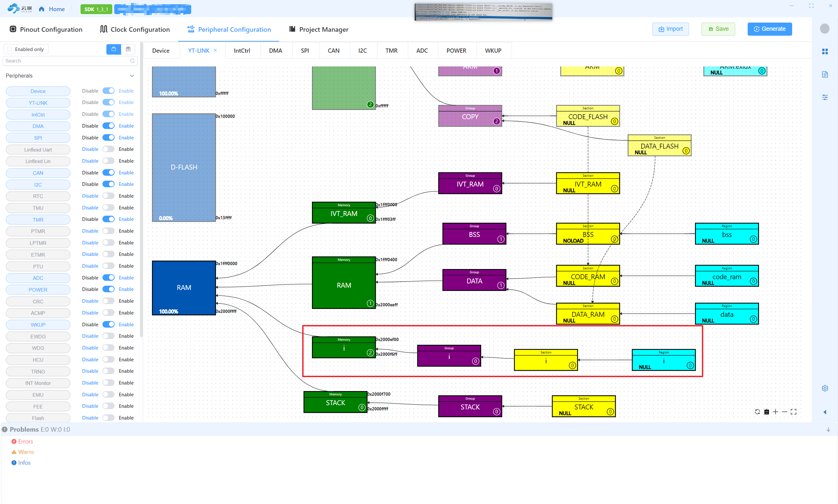838x504 pixels.
Task: Click the STACK memory block
Action: pyautogui.click(x=335, y=402)
